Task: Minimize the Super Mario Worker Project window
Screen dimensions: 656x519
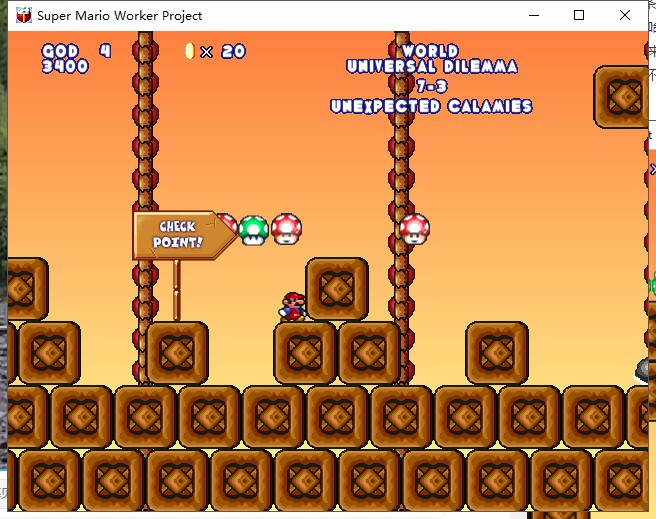Action: coord(534,15)
